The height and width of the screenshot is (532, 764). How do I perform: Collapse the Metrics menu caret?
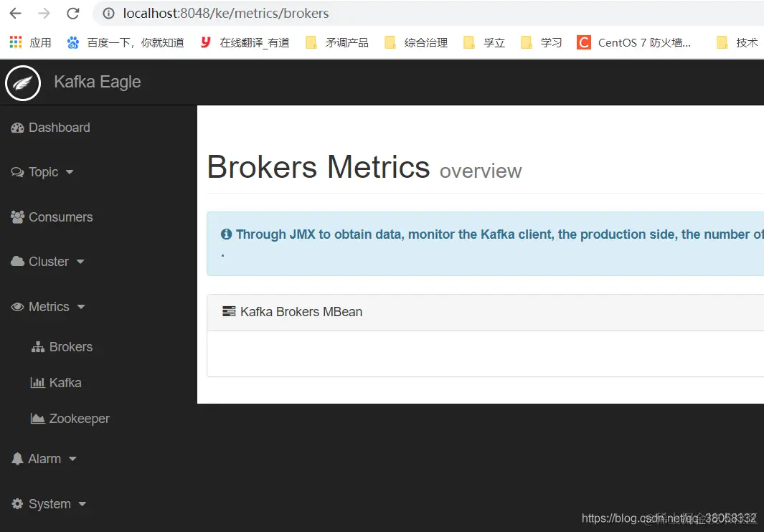click(x=81, y=306)
